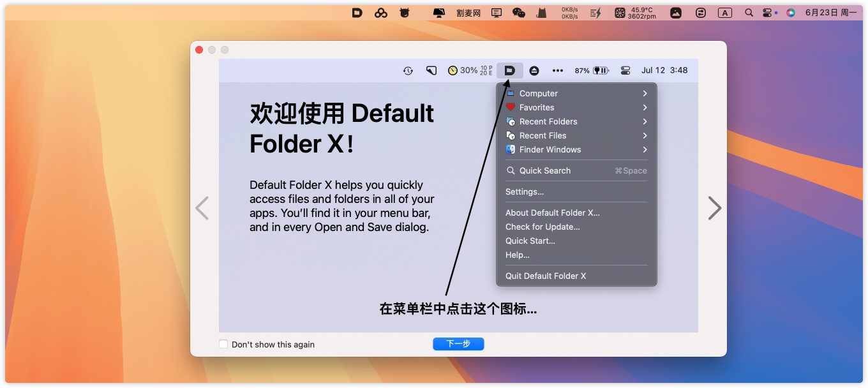Click the picture app icon in menu bar
868x388 pixels.
tap(676, 13)
